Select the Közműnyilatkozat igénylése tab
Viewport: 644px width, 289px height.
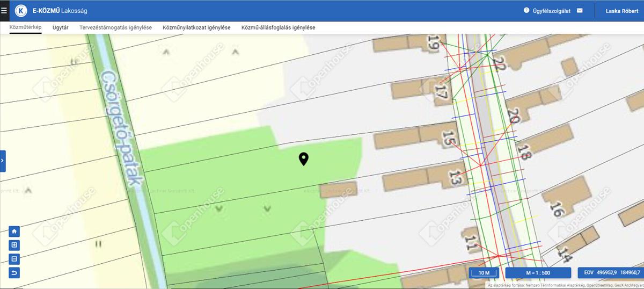tap(196, 27)
